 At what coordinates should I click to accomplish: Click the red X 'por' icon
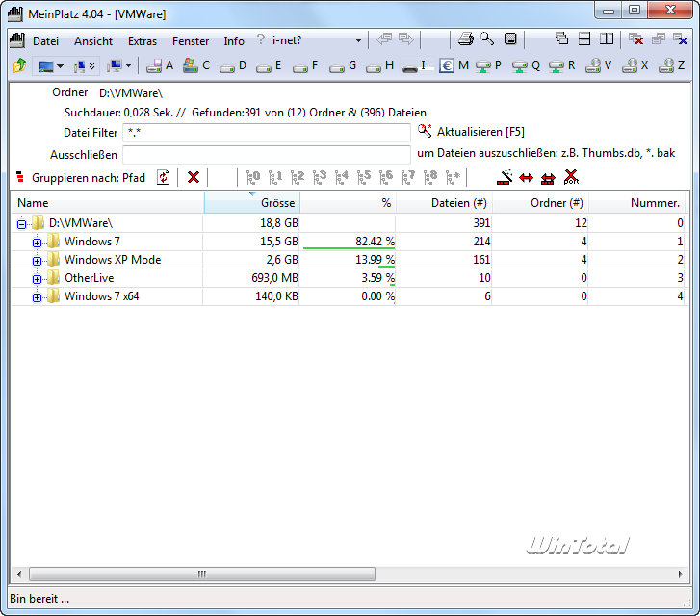click(571, 177)
